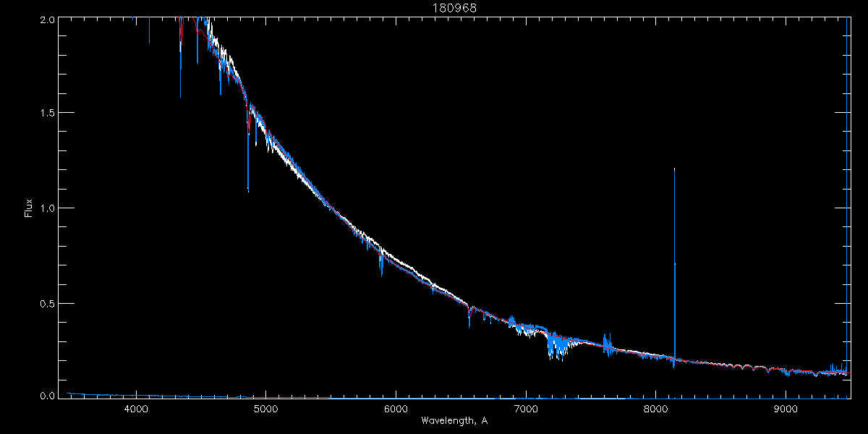Click the Wavelength, A axis label
This screenshot has width=868, height=434.
(x=454, y=420)
